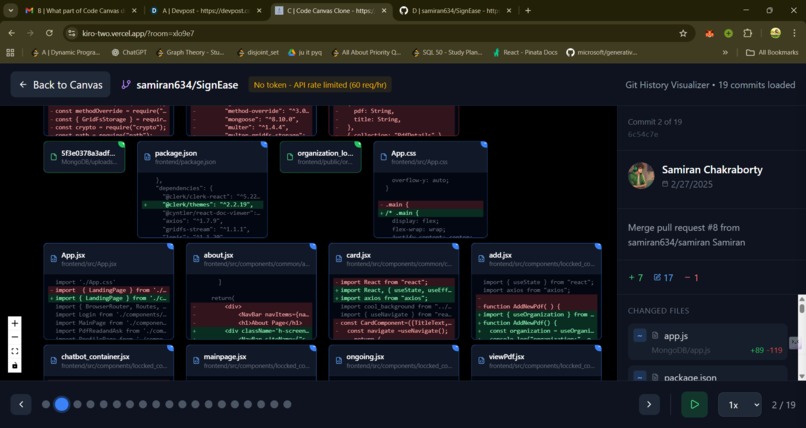Click the changed files scrollbar up arrow
The height and width of the screenshot is (428, 806).
click(801, 299)
